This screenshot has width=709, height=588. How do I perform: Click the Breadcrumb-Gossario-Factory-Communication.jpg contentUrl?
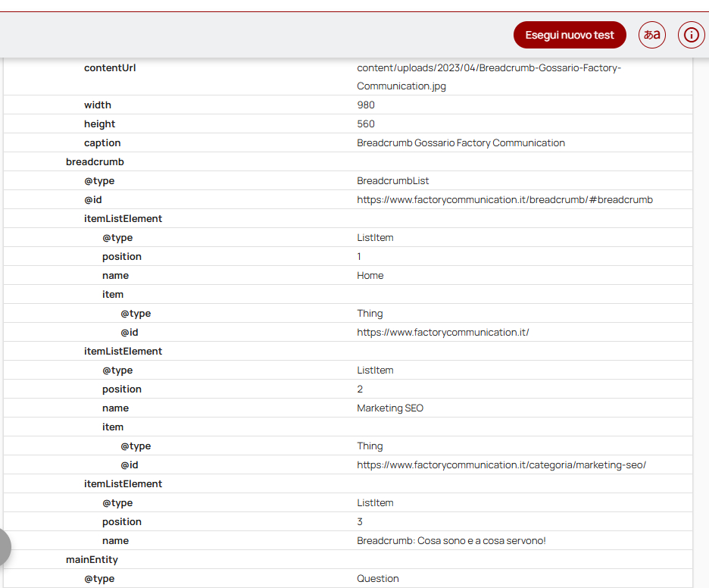[487, 77]
